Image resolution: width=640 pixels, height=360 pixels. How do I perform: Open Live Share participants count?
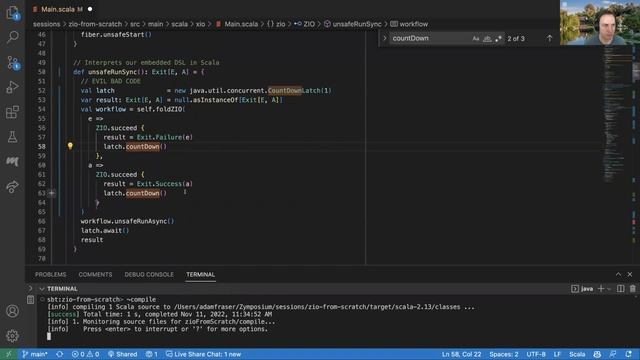point(152,354)
